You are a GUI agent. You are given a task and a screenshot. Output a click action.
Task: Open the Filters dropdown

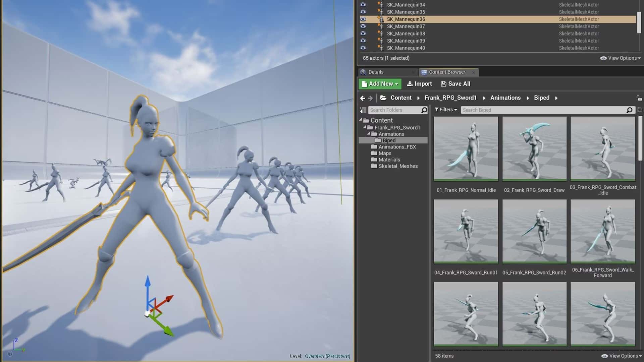(x=446, y=110)
